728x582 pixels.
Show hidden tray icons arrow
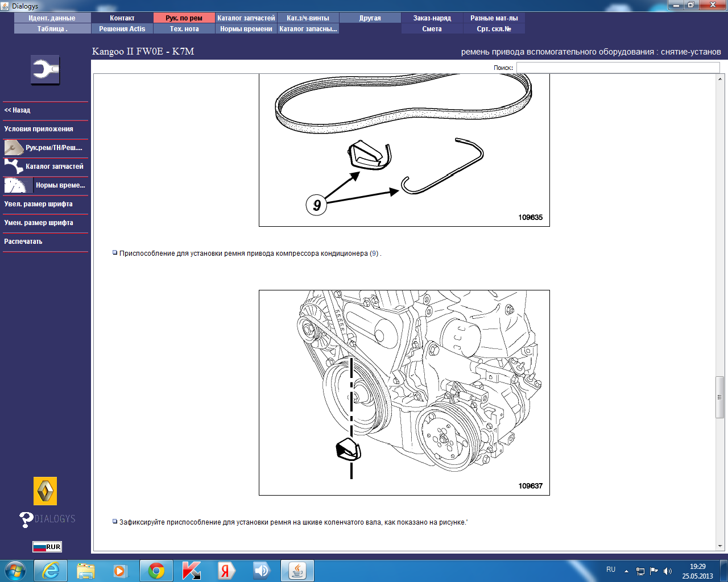(626, 571)
